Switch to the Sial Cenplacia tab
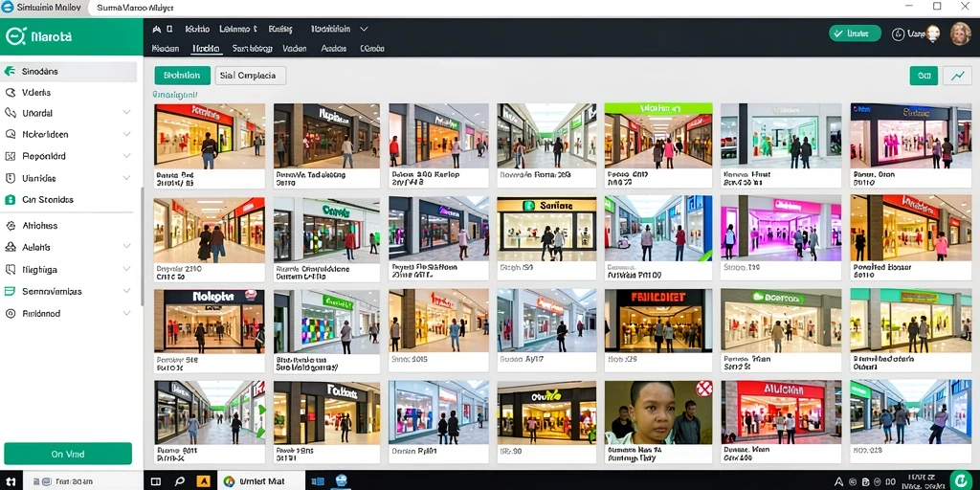The width and height of the screenshot is (980, 490). [x=250, y=76]
